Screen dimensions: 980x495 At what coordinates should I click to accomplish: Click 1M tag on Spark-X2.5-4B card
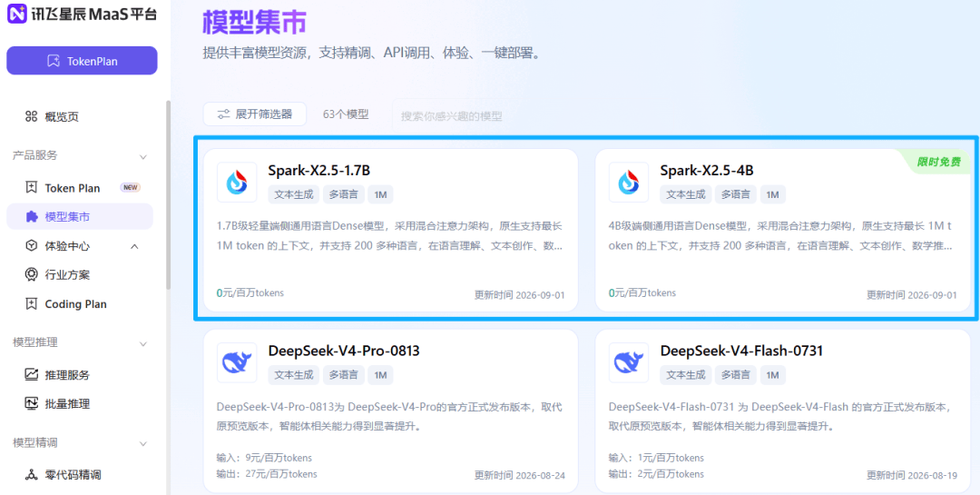(x=772, y=194)
